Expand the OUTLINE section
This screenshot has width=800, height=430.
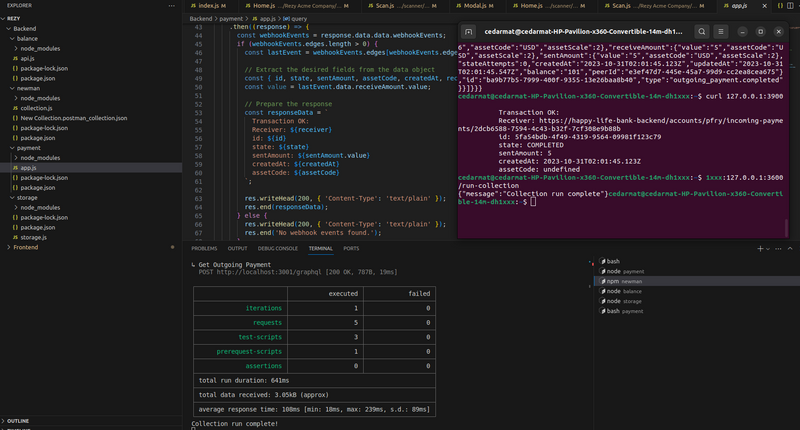[91, 421]
